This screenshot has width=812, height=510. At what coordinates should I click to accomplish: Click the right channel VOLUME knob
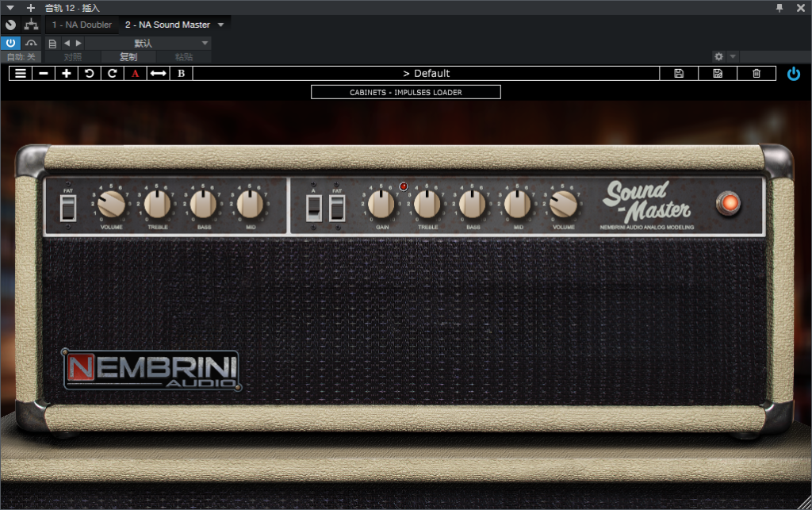564,204
